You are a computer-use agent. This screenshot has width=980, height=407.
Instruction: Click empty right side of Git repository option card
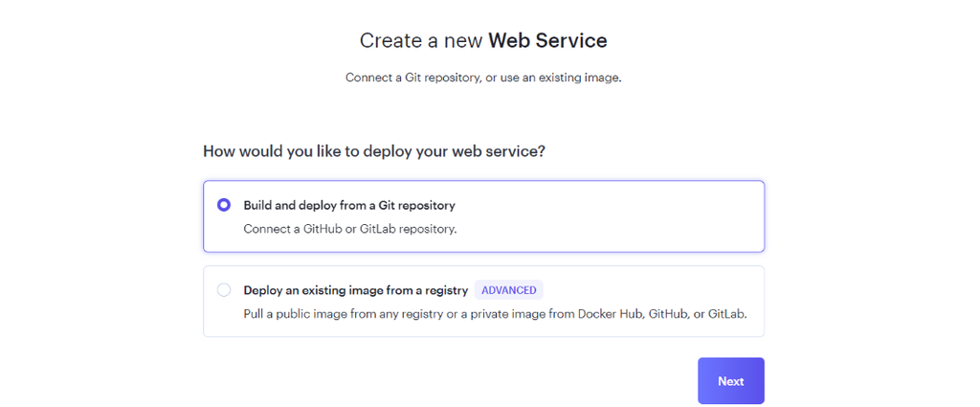click(651, 216)
